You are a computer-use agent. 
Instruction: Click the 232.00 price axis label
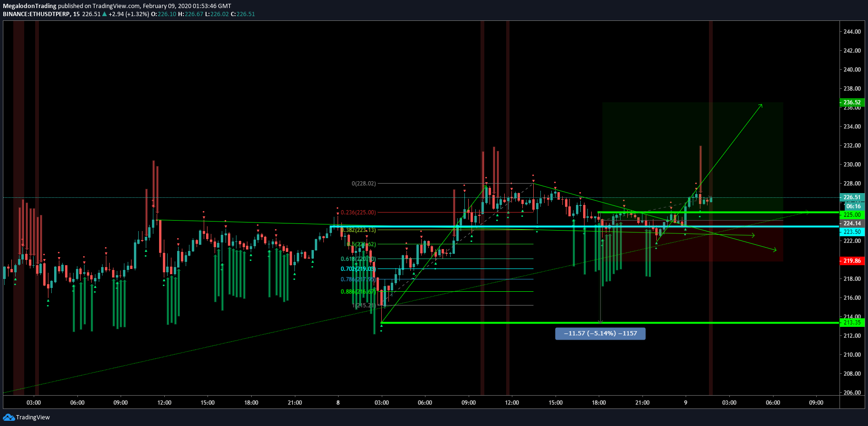[852, 146]
